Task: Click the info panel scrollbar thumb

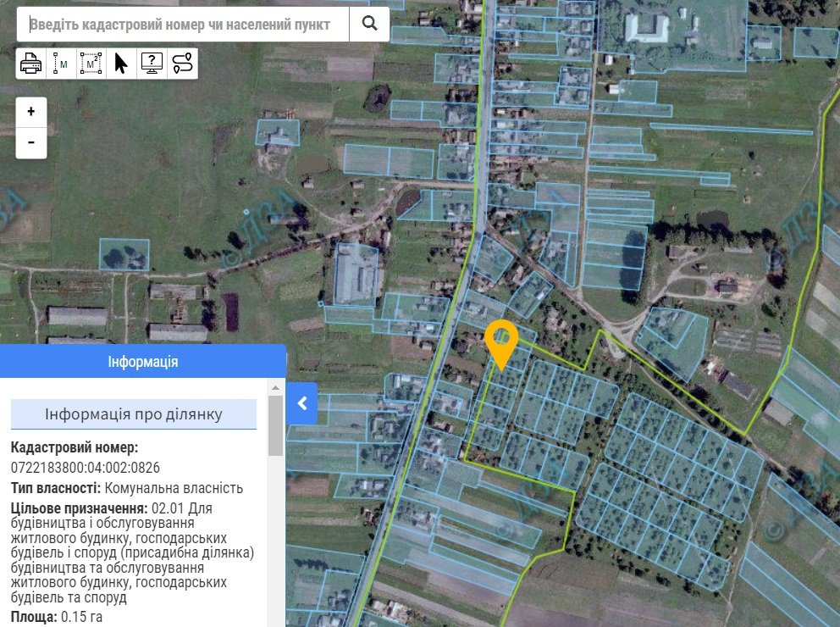Action: 275,424
